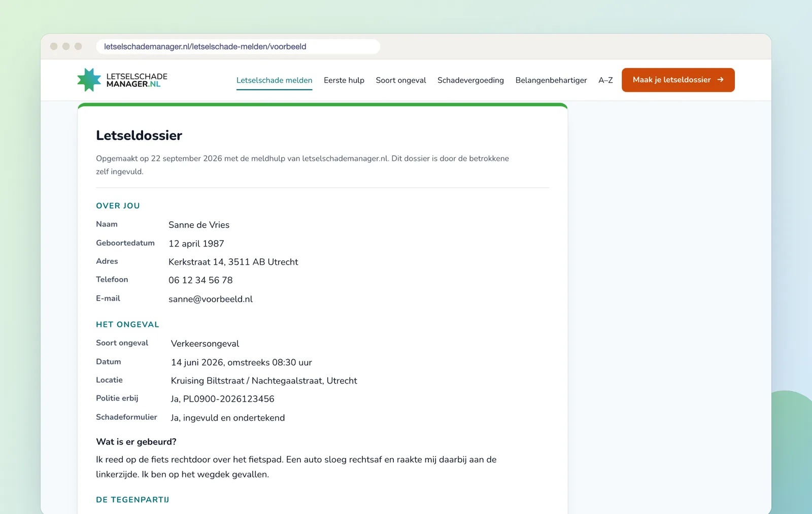This screenshot has height=514, width=812.
Task: Click the date 14 juni 2026, omstreeks 08:30 uur
Action: [x=242, y=362]
